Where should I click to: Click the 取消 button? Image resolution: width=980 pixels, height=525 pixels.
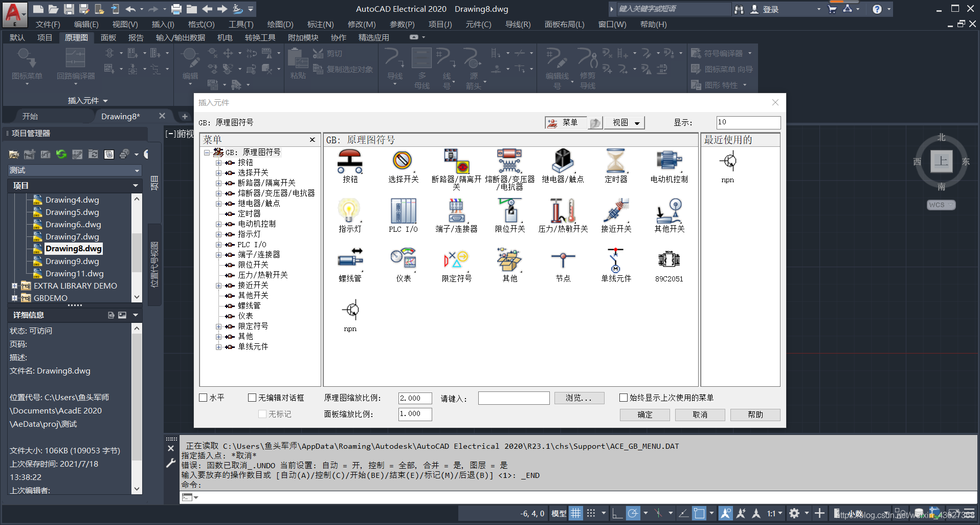pyautogui.click(x=700, y=414)
